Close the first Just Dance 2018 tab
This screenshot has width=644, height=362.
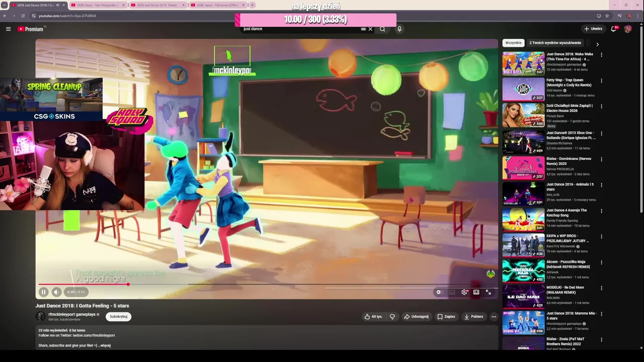coord(63,5)
